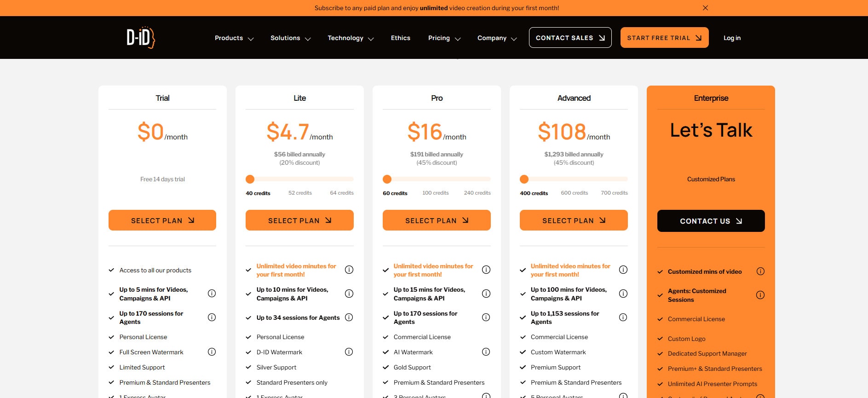The image size is (868, 398).
Task: Click Gold Support feature in Pro
Action: click(x=412, y=367)
